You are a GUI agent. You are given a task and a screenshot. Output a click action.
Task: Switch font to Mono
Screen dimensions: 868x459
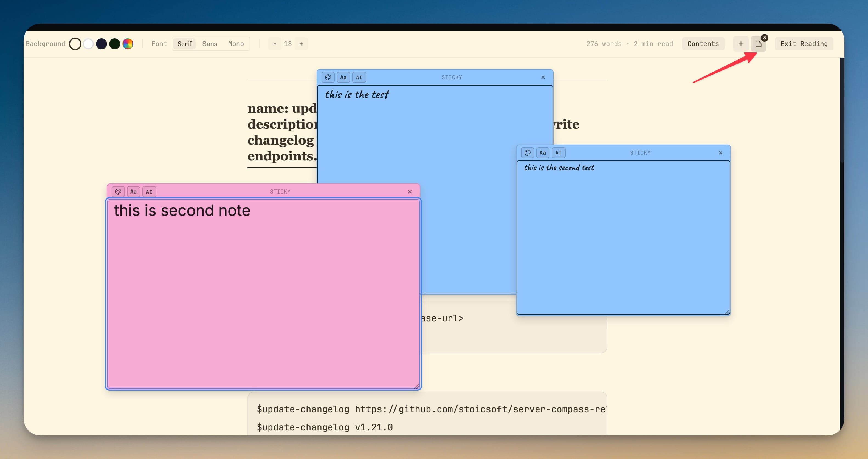point(236,44)
